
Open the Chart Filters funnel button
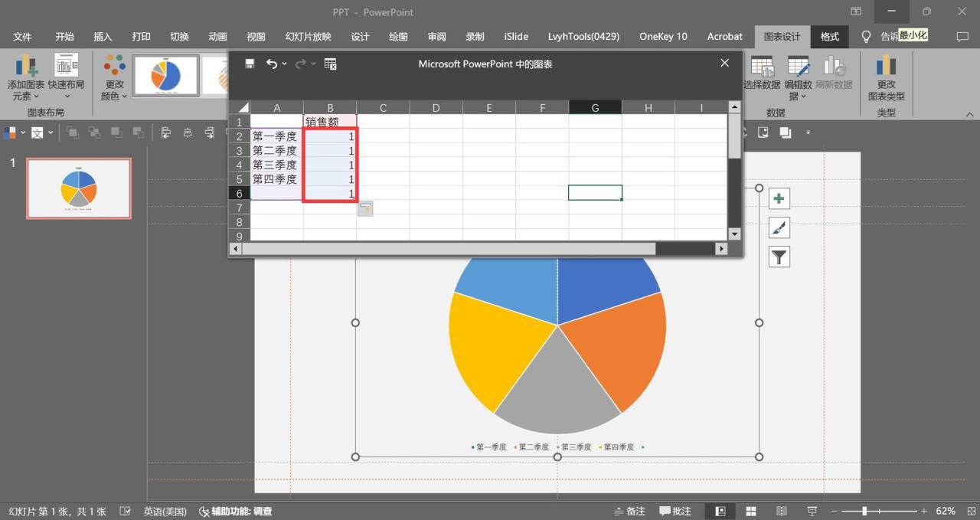(779, 257)
